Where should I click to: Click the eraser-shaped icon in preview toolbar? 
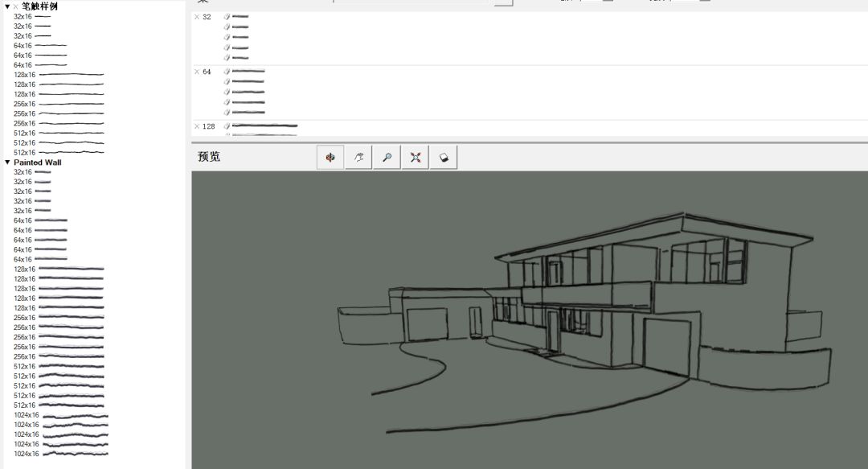(444, 158)
